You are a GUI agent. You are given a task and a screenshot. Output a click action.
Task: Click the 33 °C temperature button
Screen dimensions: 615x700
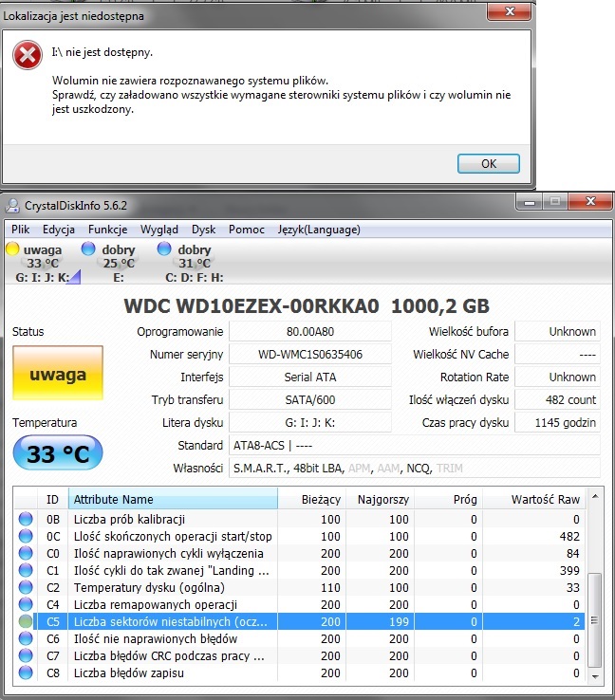[58, 452]
